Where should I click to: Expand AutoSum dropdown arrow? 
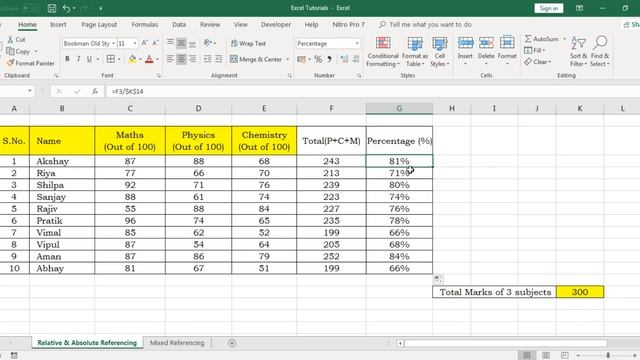point(564,39)
